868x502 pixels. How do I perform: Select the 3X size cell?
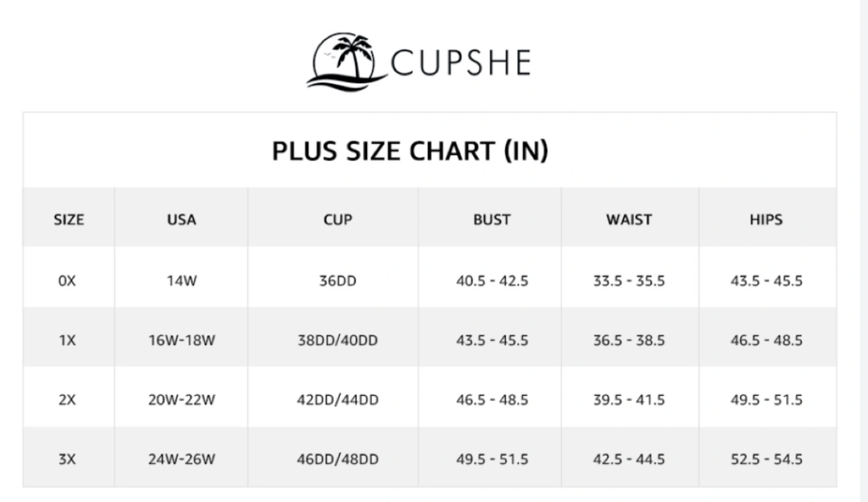[68, 460]
